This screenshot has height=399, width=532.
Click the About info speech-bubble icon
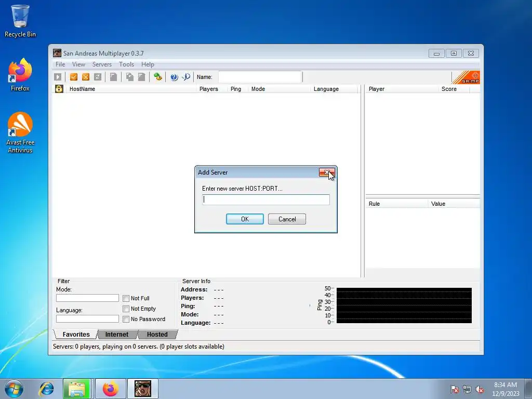tap(186, 77)
